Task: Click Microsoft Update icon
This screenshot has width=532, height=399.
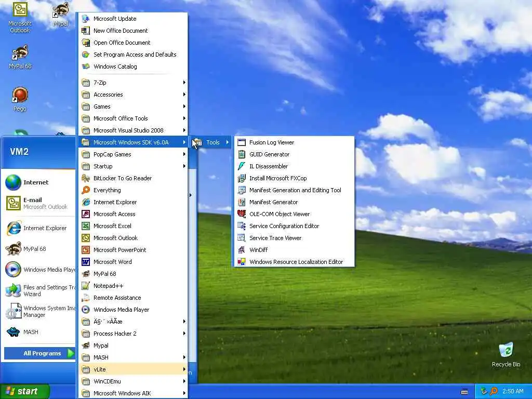Action: (x=86, y=19)
